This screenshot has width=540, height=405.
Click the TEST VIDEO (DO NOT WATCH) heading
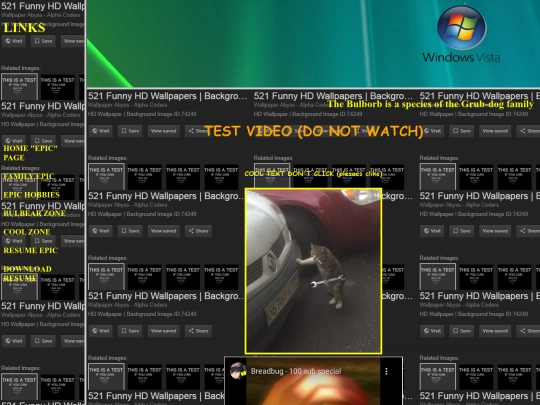click(x=313, y=131)
